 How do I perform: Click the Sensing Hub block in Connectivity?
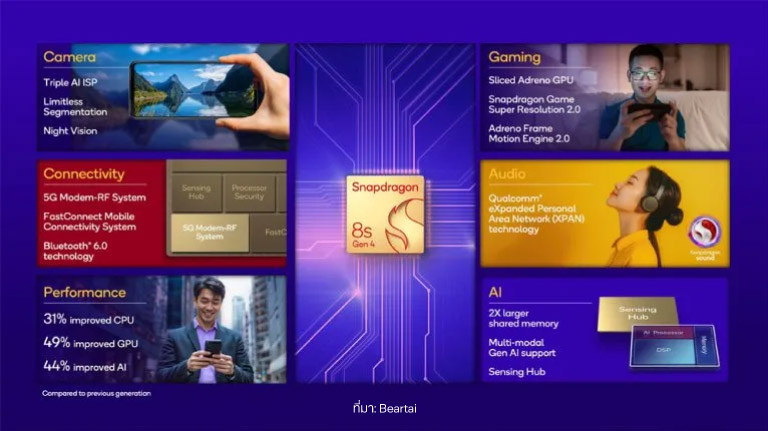[196, 192]
